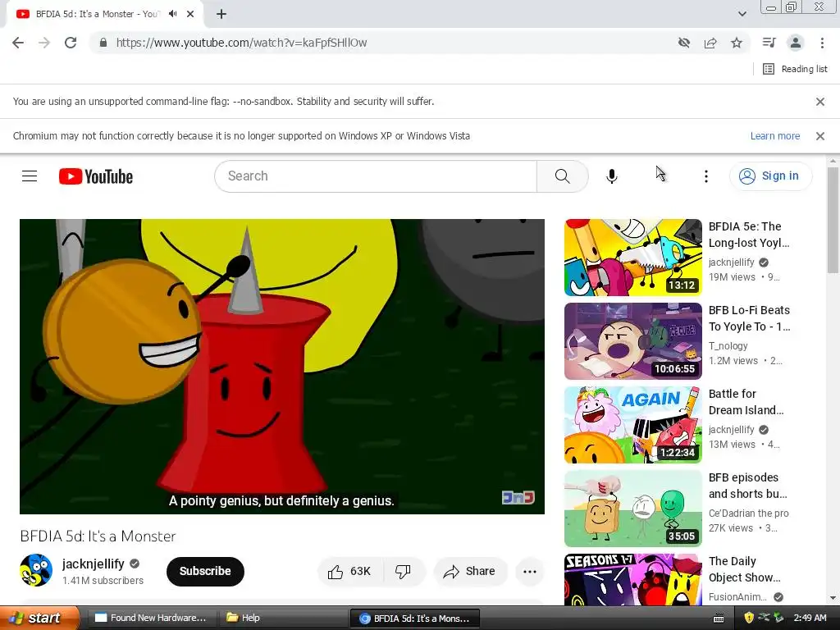Open BFDIA 5e: The Long-lost Yoyl title

point(749,235)
